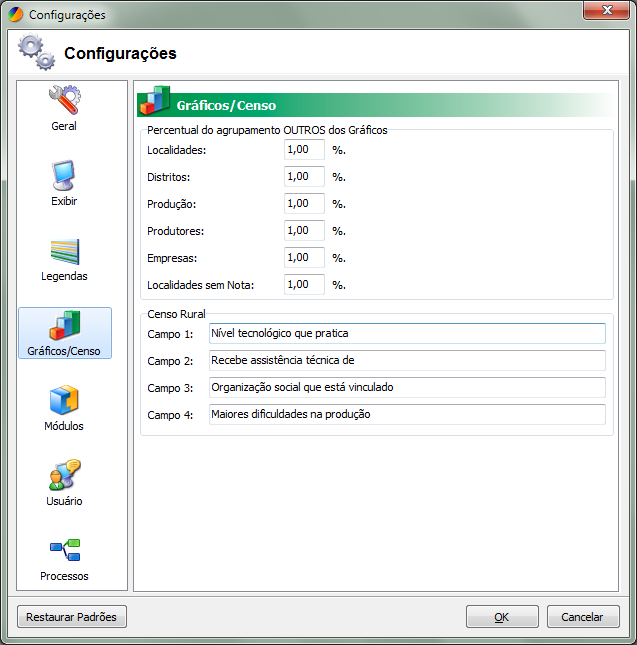637x645 pixels.
Task: Select the Usuário icon
Action: click(64, 476)
